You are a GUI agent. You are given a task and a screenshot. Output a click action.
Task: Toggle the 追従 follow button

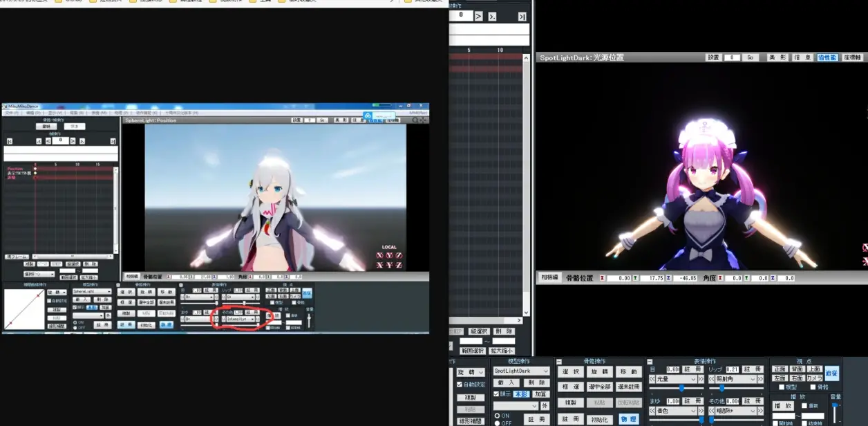pyautogui.click(x=832, y=373)
